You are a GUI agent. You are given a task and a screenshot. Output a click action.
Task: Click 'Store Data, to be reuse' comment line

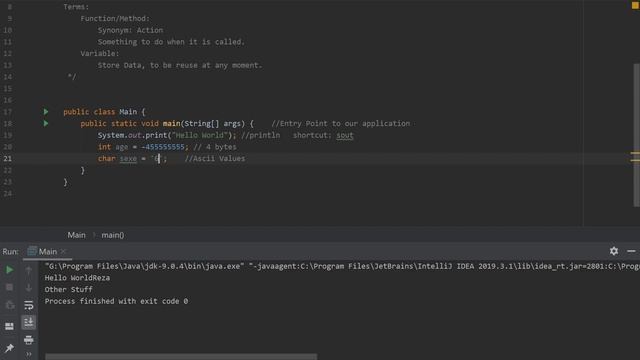point(180,65)
